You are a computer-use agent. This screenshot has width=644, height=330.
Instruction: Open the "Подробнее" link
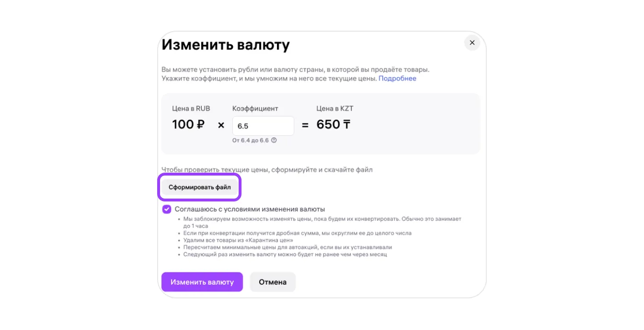pyautogui.click(x=397, y=78)
